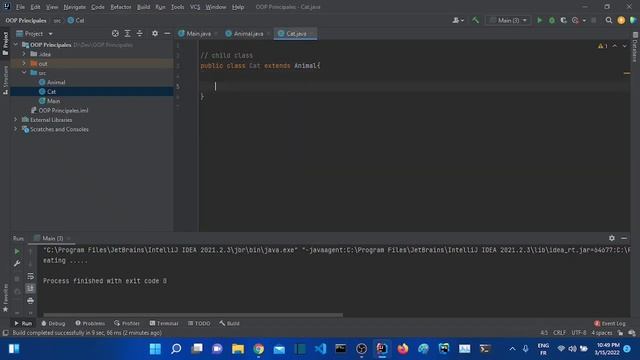The image size is (640, 360).
Task: Open the Terminal tool window button
Action: (164, 323)
